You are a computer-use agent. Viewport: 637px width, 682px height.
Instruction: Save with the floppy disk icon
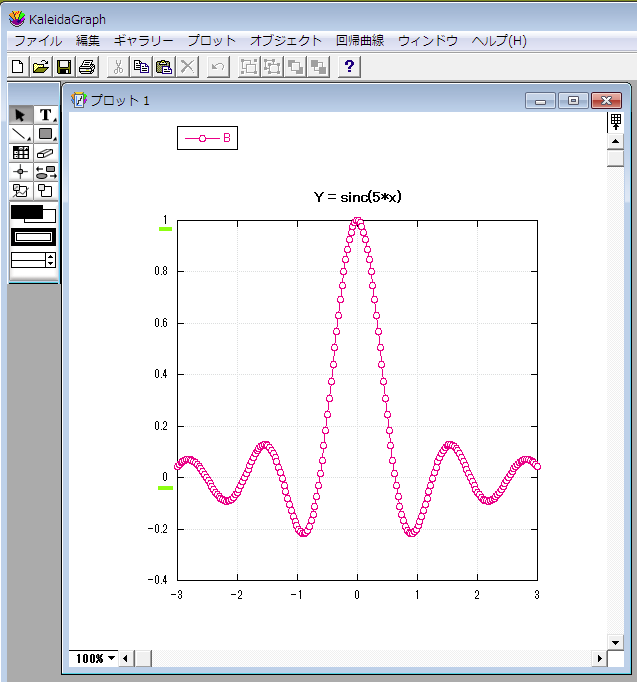(x=64, y=67)
